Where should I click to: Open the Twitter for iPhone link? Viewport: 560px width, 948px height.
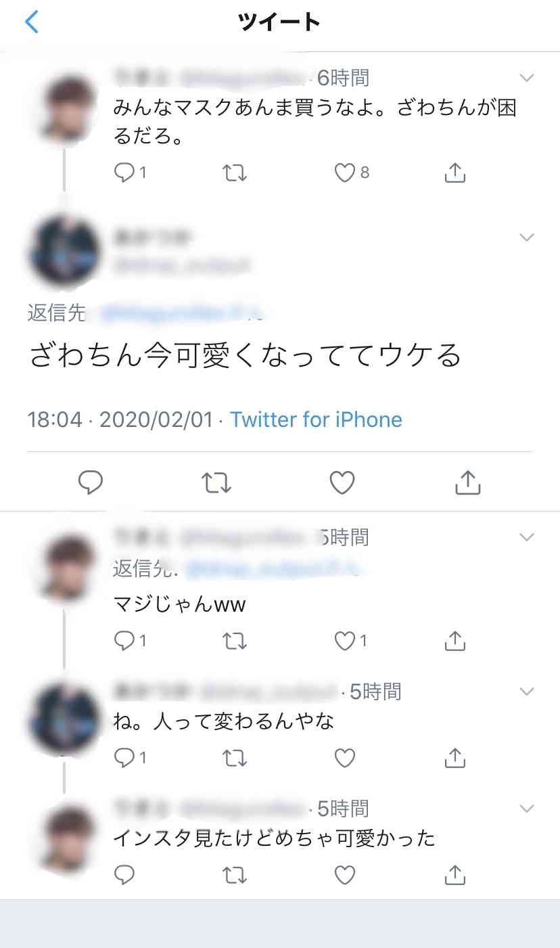(x=316, y=420)
